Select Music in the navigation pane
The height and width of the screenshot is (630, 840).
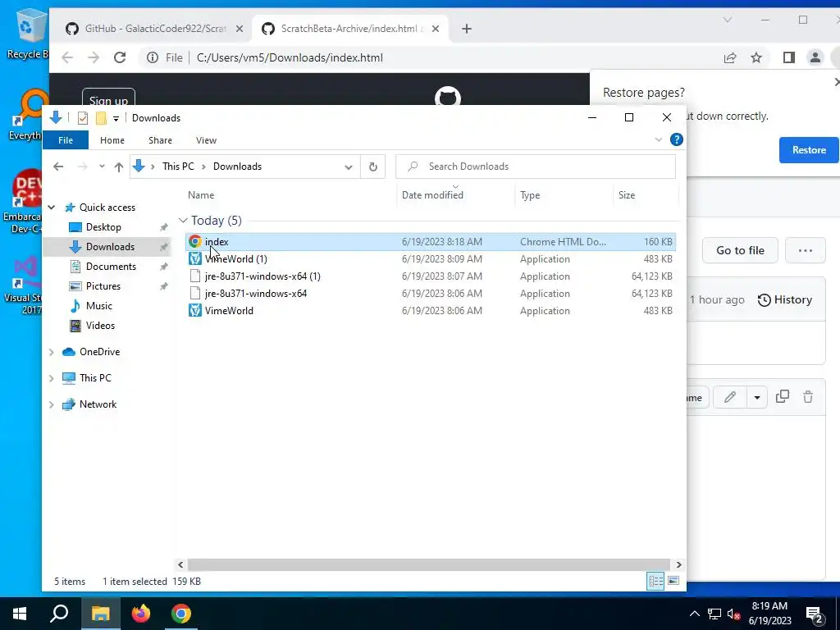point(99,306)
